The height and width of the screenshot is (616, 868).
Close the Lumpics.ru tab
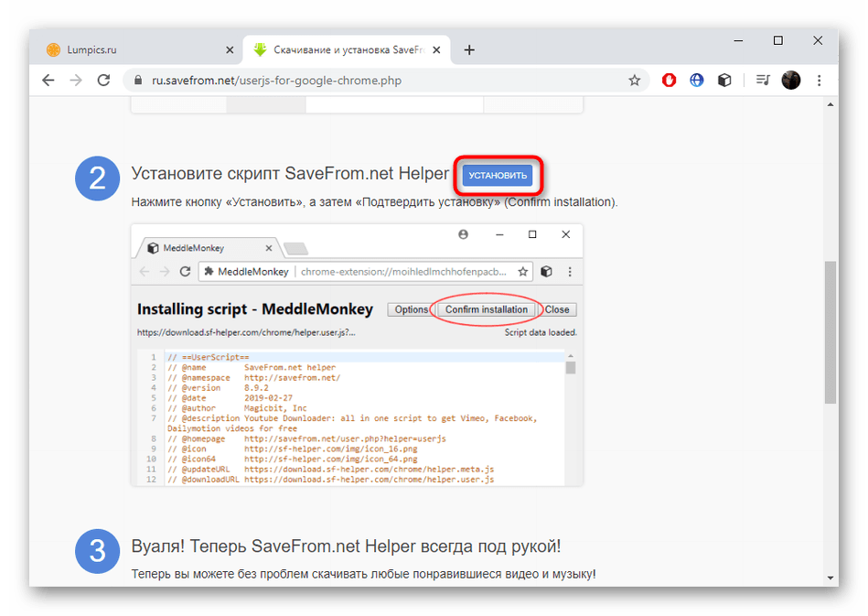tap(230, 49)
